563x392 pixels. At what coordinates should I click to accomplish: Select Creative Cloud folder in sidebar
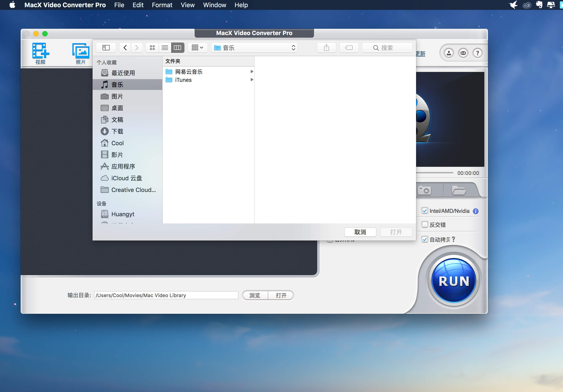click(x=128, y=190)
